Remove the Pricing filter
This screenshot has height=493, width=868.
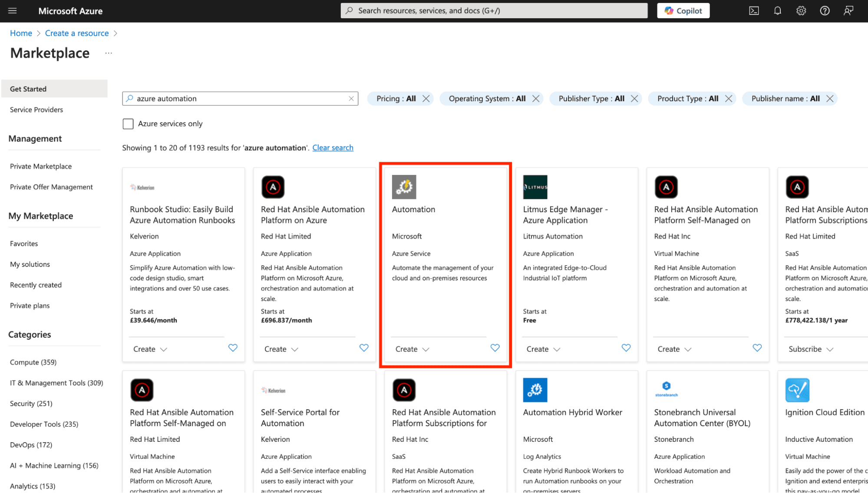426,99
